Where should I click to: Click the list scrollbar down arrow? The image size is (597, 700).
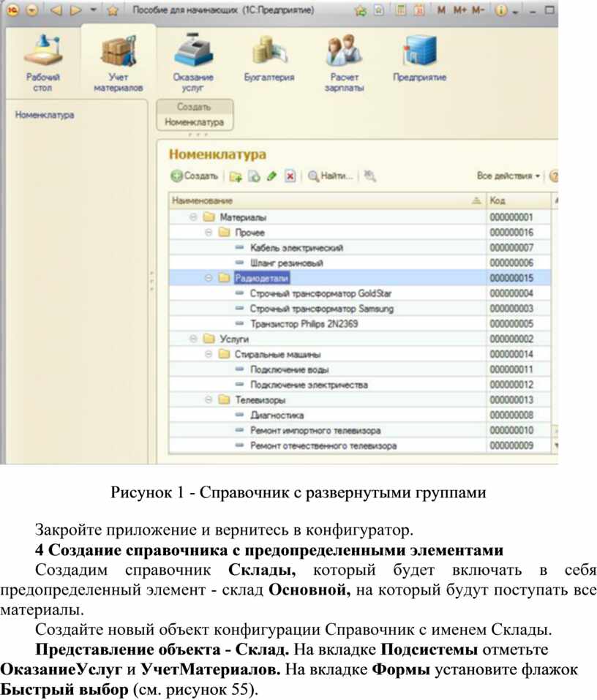tap(555, 445)
